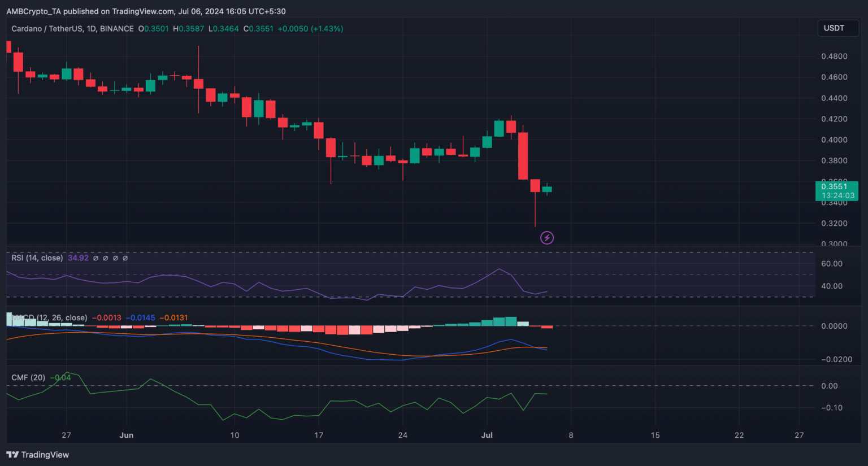Click the last RSI empty-value symbol

[125, 258]
